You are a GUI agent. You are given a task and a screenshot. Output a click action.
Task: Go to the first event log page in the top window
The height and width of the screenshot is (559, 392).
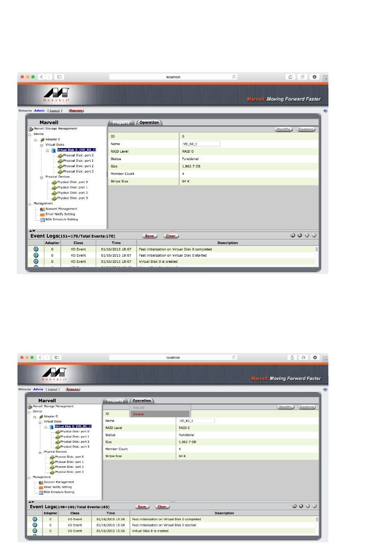tap(293, 236)
